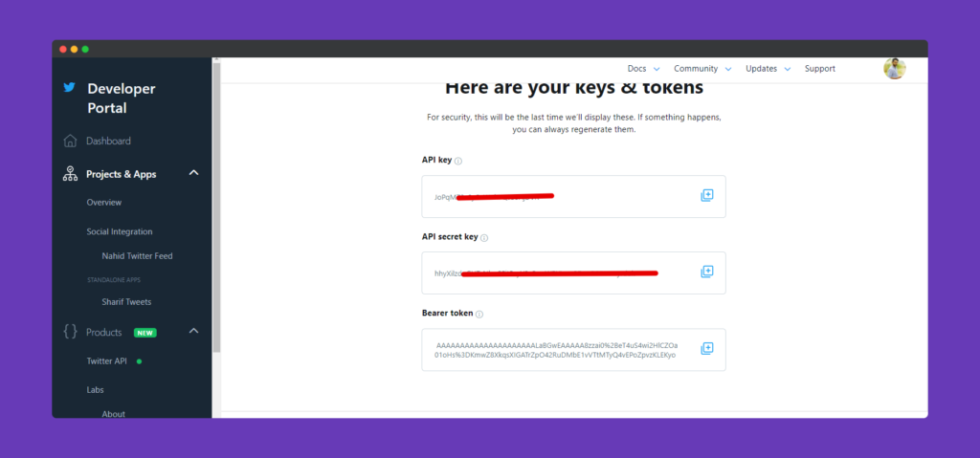Open the Social Integration project
The image size is (980, 458).
click(x=120, y=231)
